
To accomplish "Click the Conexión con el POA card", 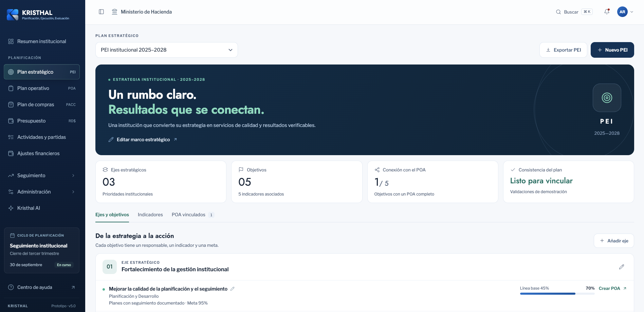I will 433,182.
